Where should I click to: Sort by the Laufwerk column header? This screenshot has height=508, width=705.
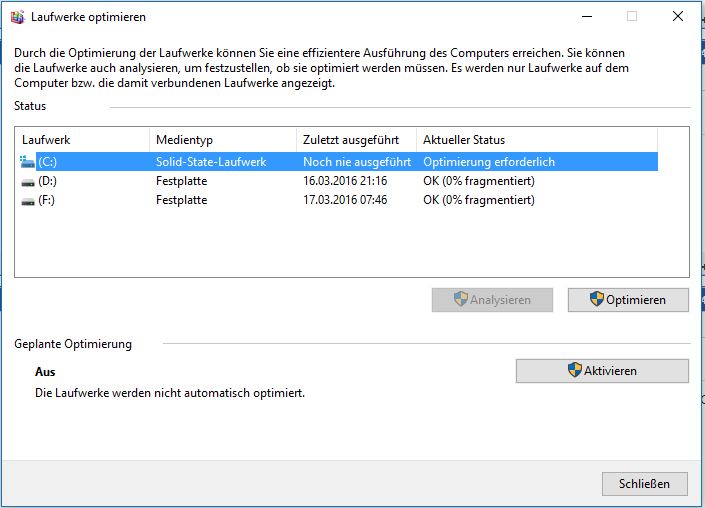click(83, 140)
